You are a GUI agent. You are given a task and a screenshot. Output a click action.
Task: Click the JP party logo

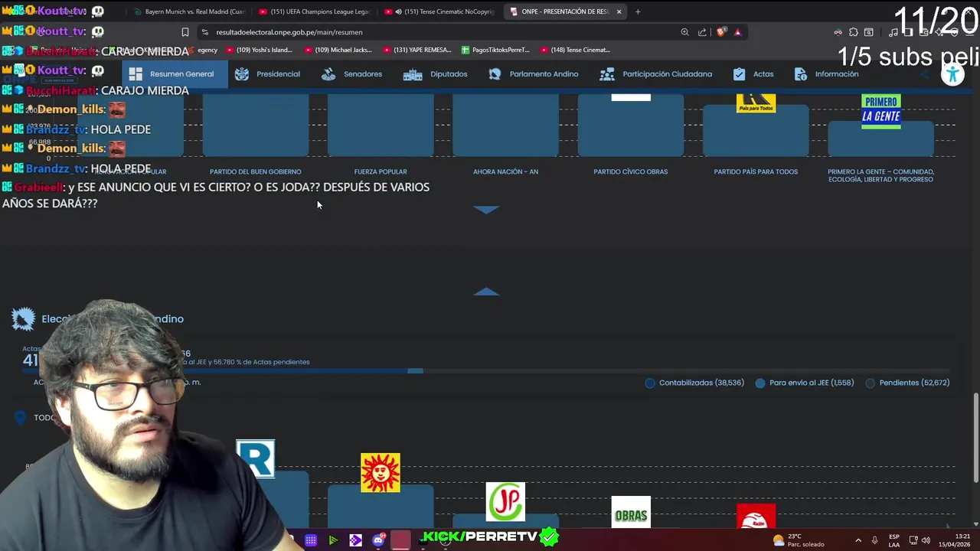click(x=505, y=501)
